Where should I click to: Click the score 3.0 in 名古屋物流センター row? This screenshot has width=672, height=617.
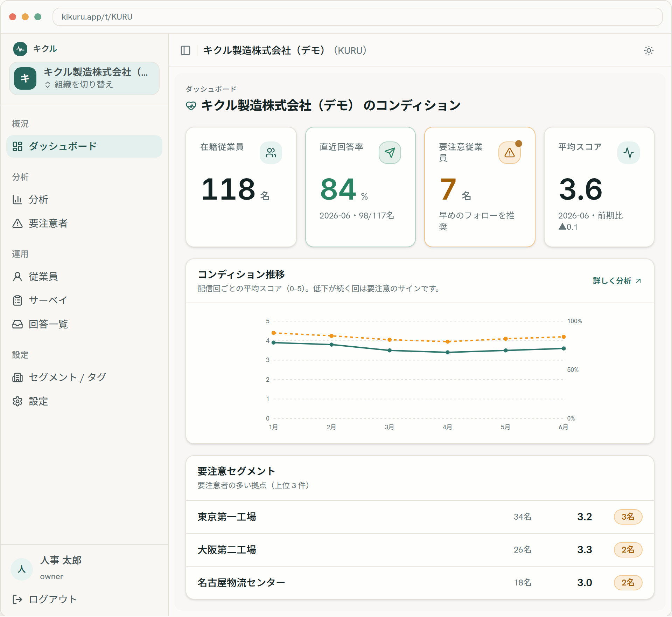click(x=584, y=583)
